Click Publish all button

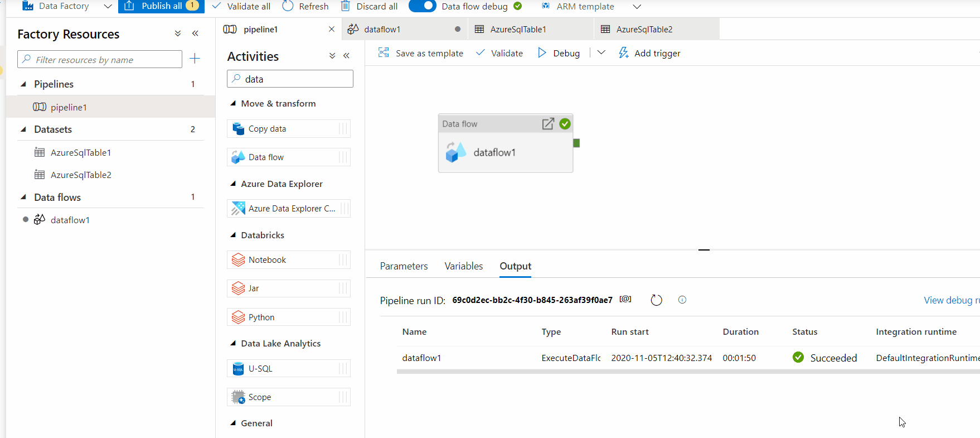(161, 6)
